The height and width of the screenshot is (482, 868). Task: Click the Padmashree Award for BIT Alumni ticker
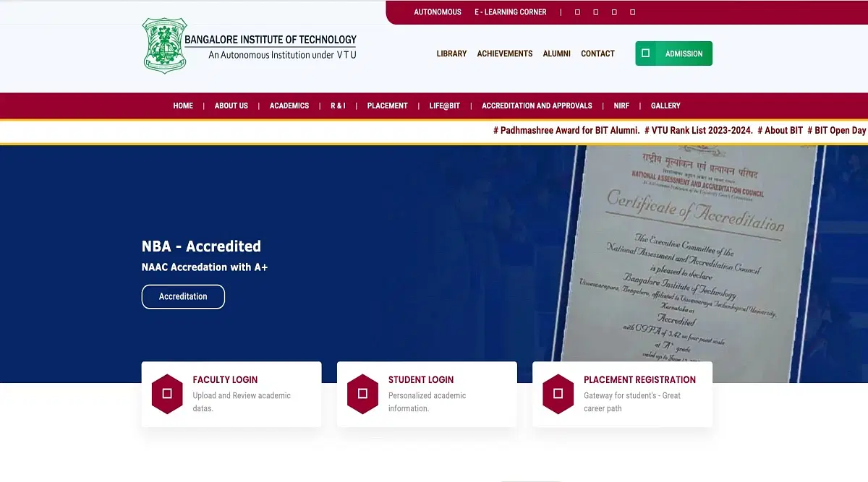coord(566,131)
